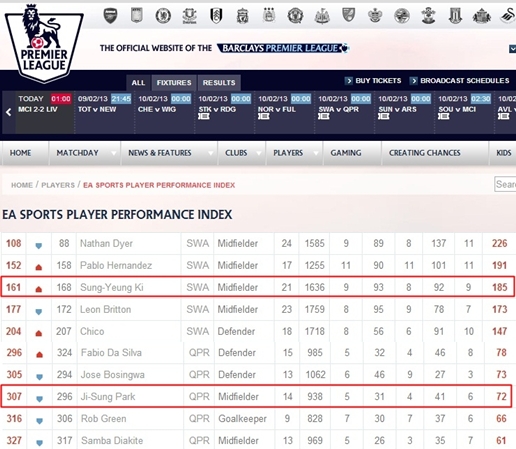516x449 pixels.
Task: Open the Manchester United crest
Action: point(295,16)
